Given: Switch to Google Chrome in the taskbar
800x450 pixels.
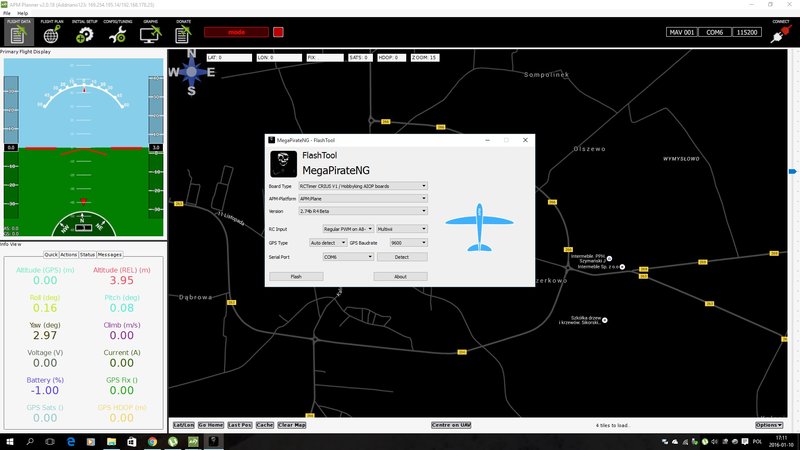Looking at the screenshot, I should click(x=152, y=442).
